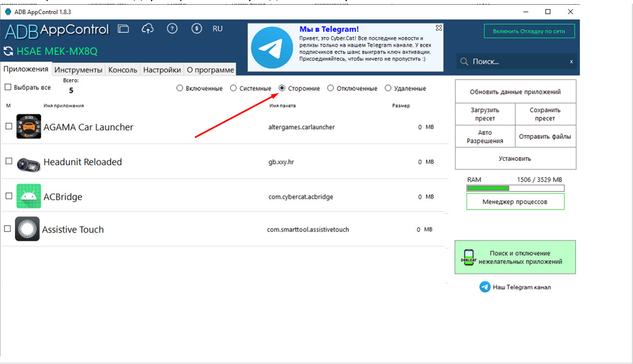Click package name gb.xxy.hr

click(281, 162)
